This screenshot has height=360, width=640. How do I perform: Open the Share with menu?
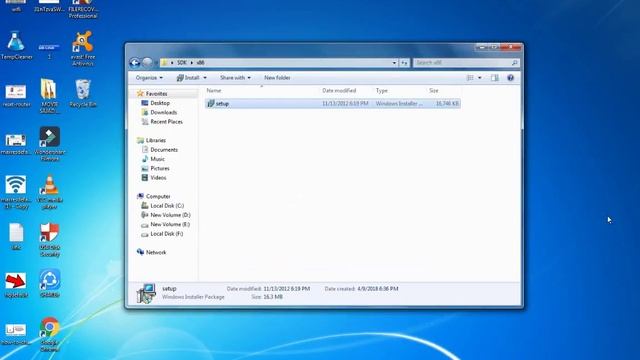pos(235,78)
